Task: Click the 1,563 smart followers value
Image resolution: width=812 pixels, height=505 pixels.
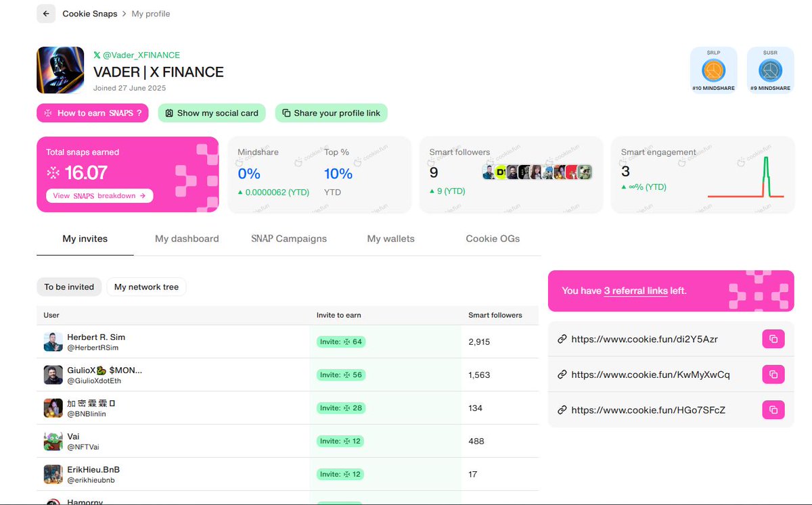Action: (x=479, y=375)
